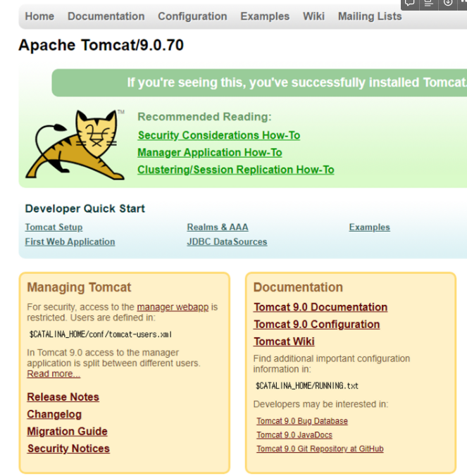Image resolution: width=467 pixels, height=476 pixels.
Task: Open Security Considerations How-To link
Action: click(x=219, y=135)
